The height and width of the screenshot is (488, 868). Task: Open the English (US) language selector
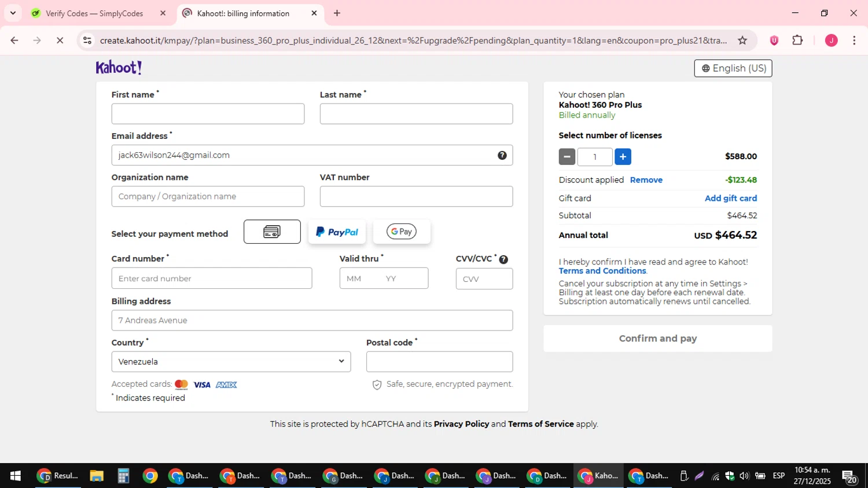tap(733, 68)
